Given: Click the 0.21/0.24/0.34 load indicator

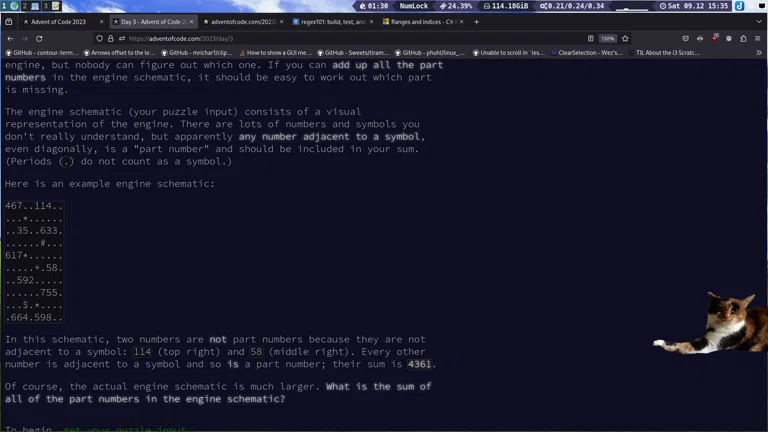Looking at the screenshot, I should [x=572, y=6].
